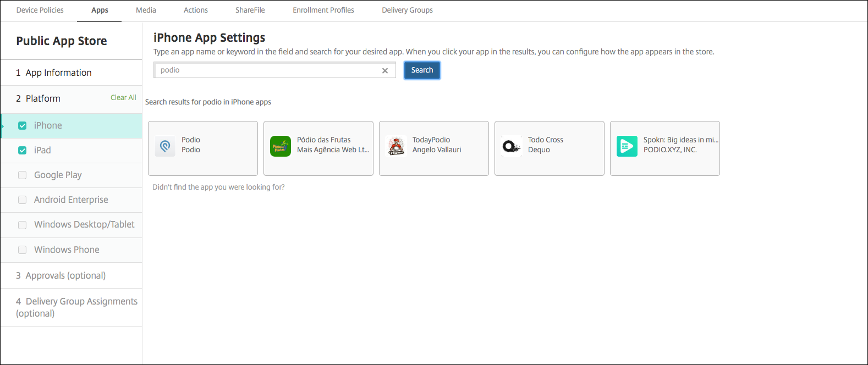Check the Windows Desktop/Tablet checkbox
868x365 pixels.
(x=23, y=225)
